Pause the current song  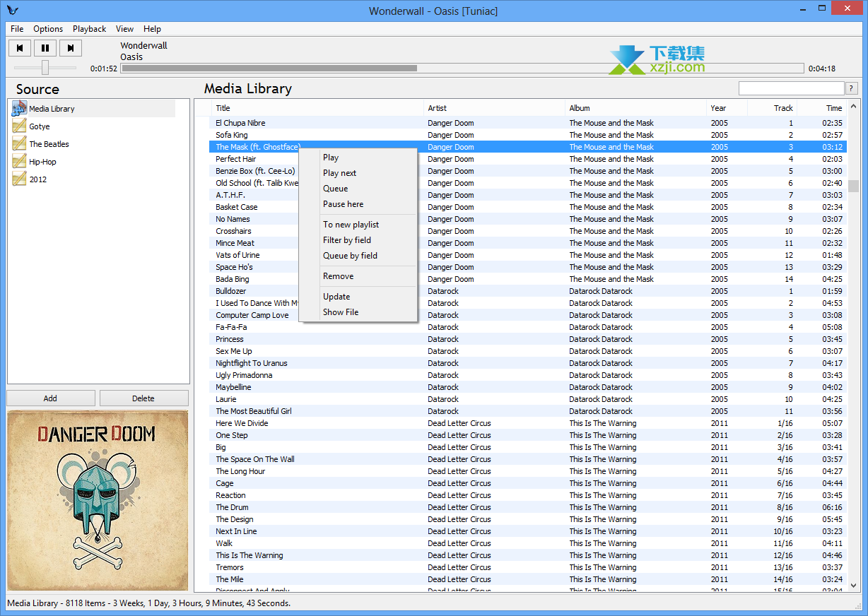coord(45,48)
